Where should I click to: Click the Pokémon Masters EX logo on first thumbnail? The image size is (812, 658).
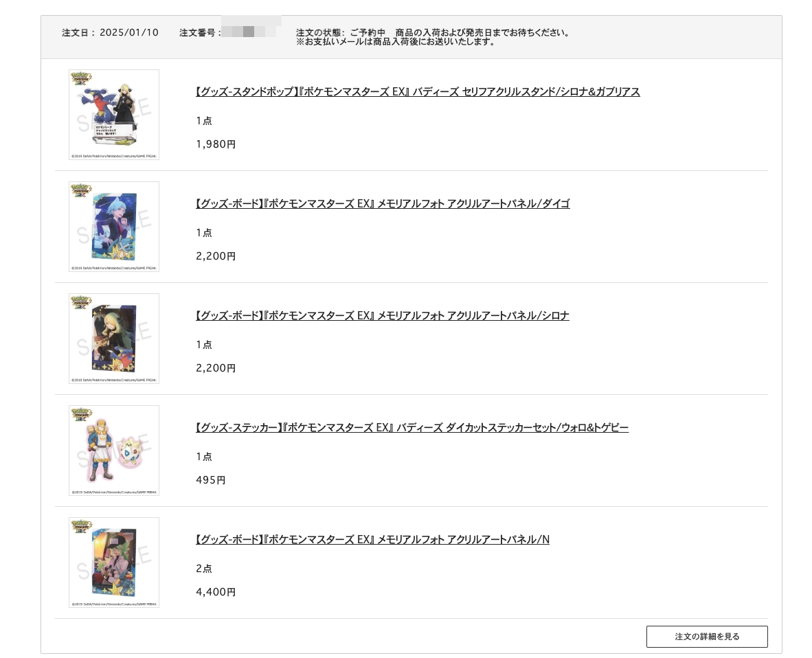pos(81,79)
